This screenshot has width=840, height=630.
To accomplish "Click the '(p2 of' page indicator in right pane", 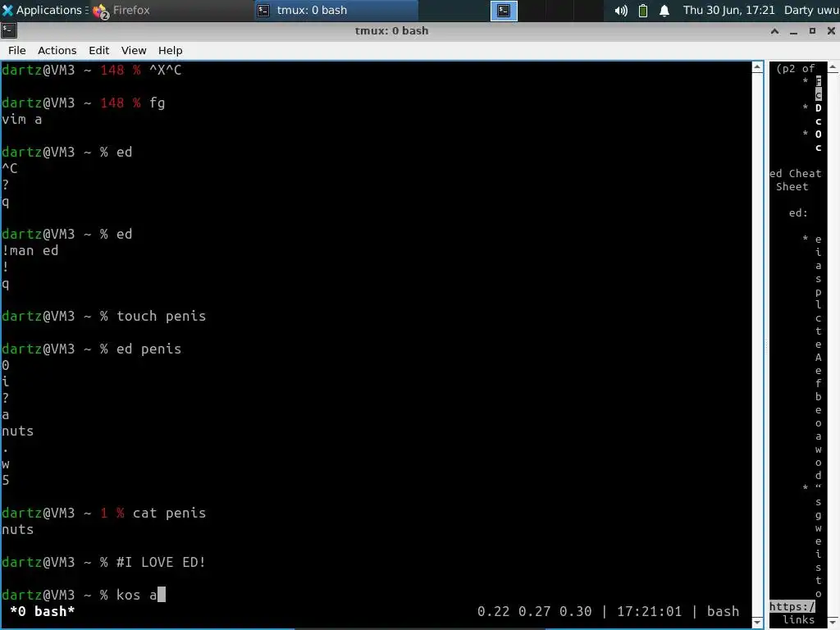I will pos(795,69).
